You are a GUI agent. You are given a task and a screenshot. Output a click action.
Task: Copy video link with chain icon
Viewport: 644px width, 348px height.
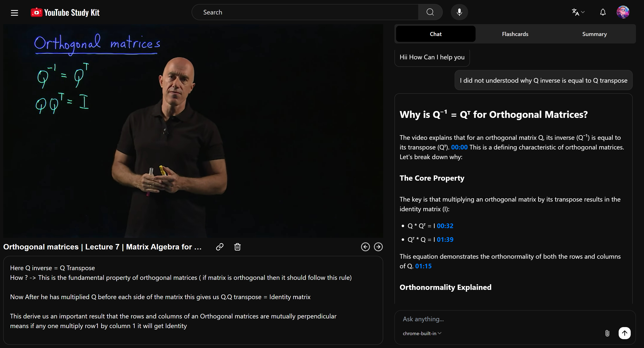220,247
